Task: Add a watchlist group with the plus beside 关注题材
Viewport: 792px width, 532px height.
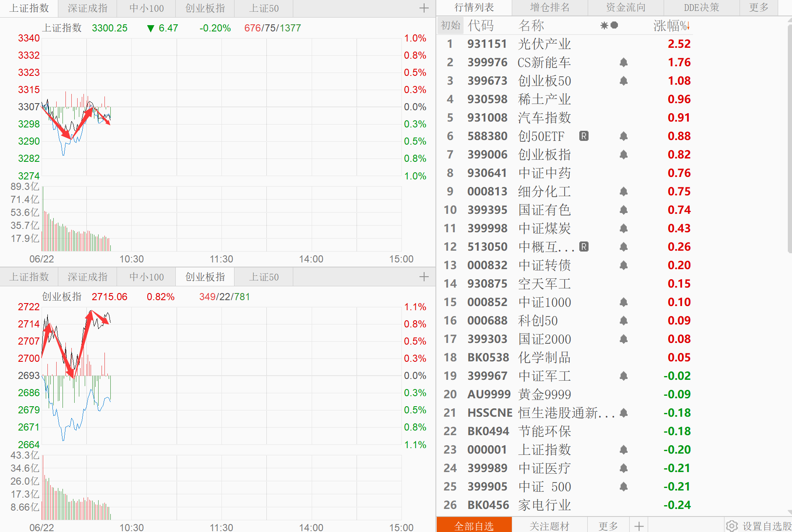Action: [639, 526]
